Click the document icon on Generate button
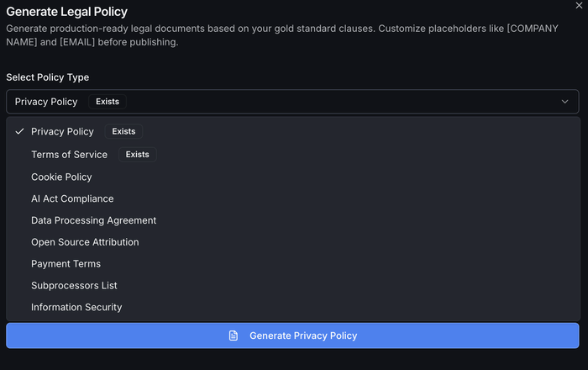Screen dimensions: 588x370 tap(234, 336)
